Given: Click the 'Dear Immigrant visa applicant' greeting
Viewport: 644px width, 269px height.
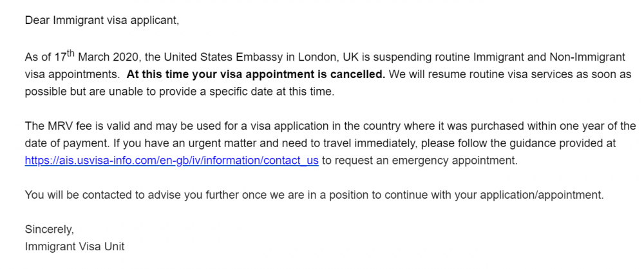Looking at the screenshot, I should coord(102,21).
